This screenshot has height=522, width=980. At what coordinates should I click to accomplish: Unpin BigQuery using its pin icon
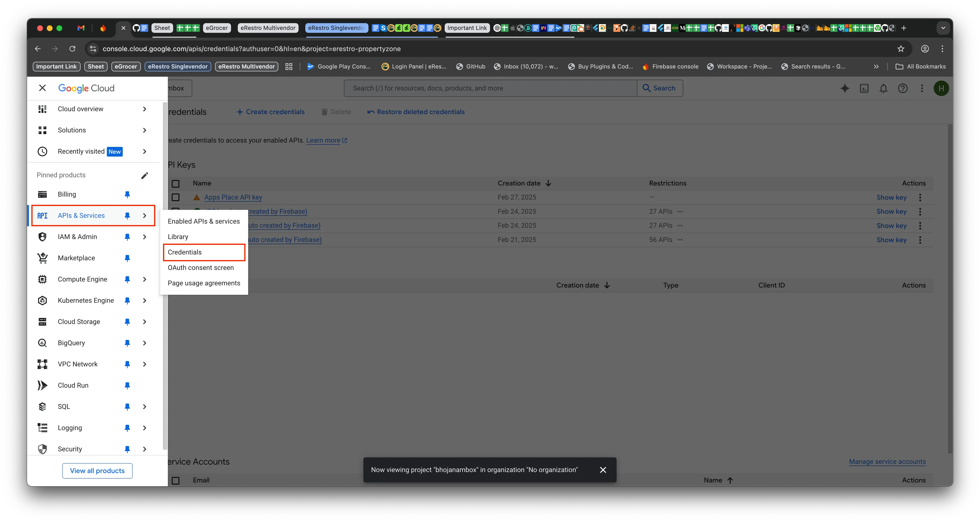(x=128, y=343)
